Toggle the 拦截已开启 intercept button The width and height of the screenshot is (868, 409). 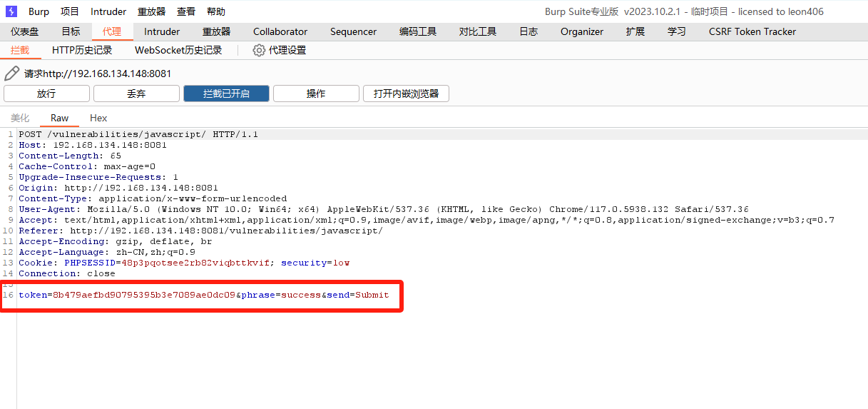226,94
